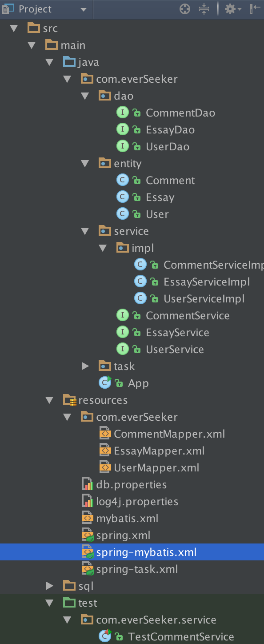Select the CommentService interface name
Screen dimensions: 264x644
(188, 316)
